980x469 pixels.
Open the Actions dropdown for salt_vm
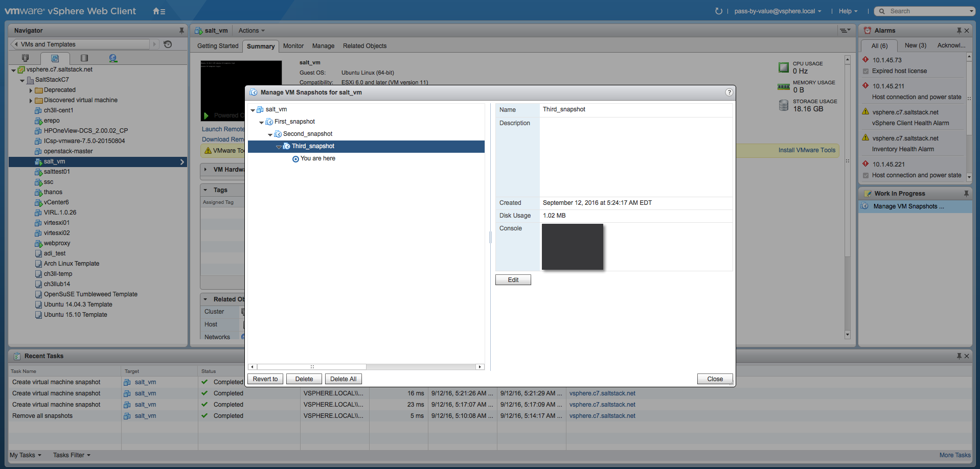click(252, 31)
